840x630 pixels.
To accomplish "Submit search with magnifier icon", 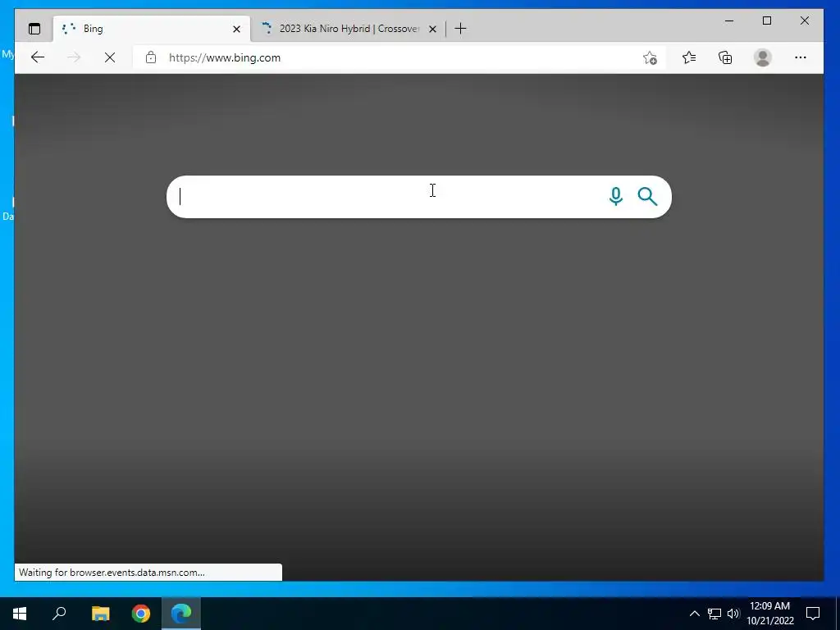I will click(648, 197).
